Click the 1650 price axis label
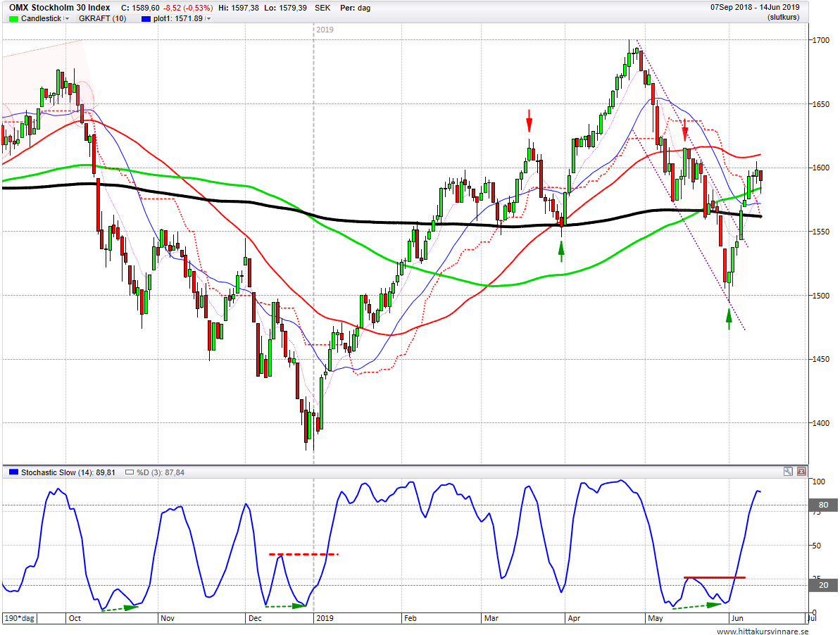Viewport: 840px width, 635px height. point(821,104)
